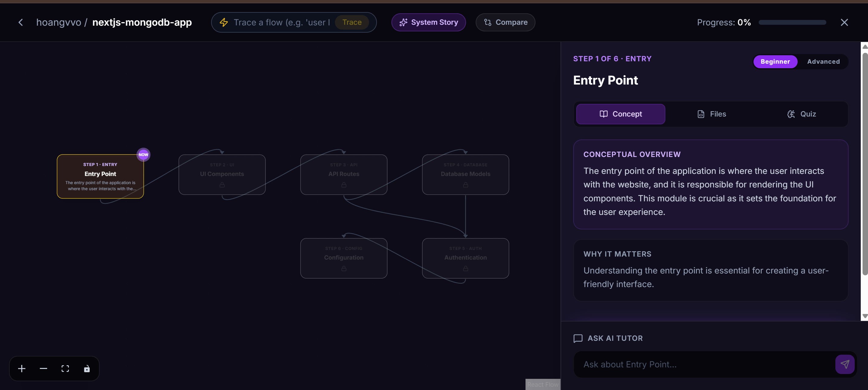868x390 pixels.
Task: Click the lock icon on Configuration node
Action: [344, 268]
